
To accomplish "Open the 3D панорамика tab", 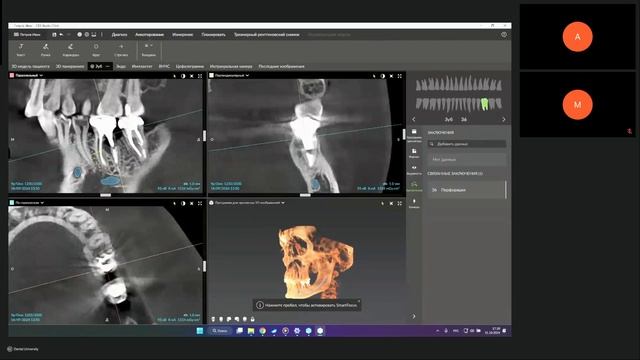I will click(70, 66).
